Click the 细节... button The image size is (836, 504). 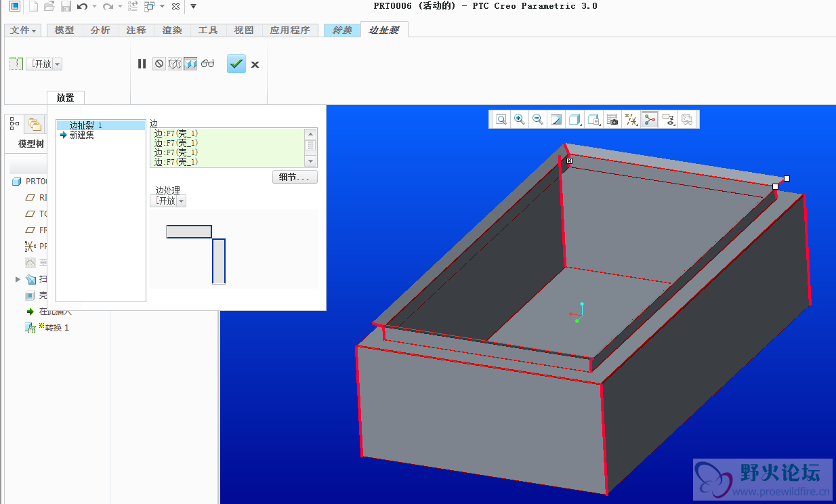pos(295,177)
